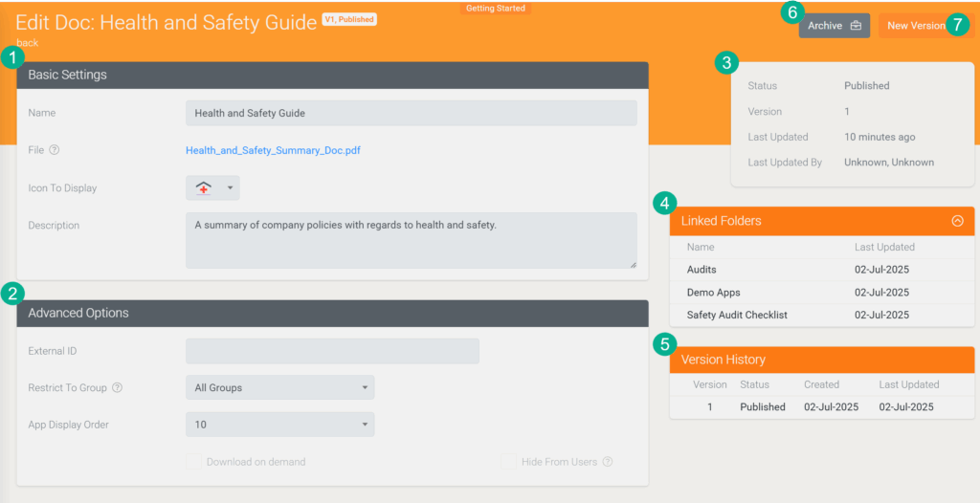The height and width of the screenshot is (503, 980).
Task: Click the first-aid house icon in Icon To Display
Action: point(204,188)
